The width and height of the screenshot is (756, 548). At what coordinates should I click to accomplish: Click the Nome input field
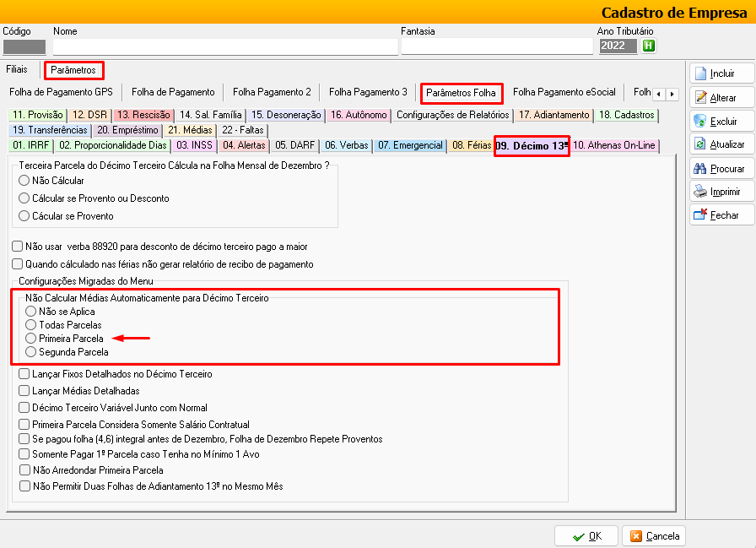(x=225, y=47)
